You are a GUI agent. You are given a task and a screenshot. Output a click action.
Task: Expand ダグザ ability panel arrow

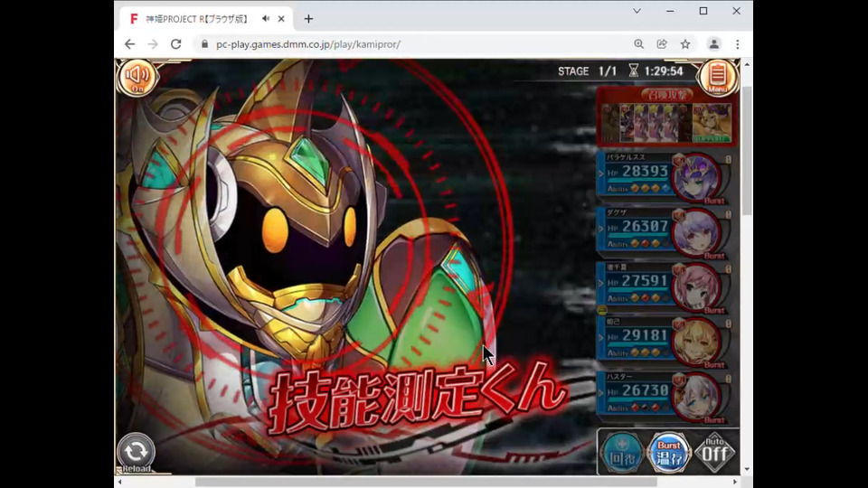(x=601, y=229)
